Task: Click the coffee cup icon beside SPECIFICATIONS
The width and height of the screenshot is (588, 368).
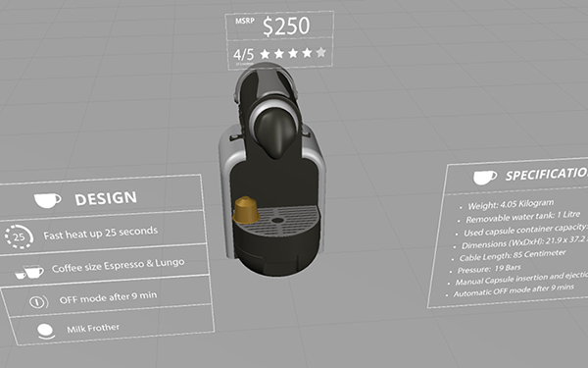Action: 485,178
